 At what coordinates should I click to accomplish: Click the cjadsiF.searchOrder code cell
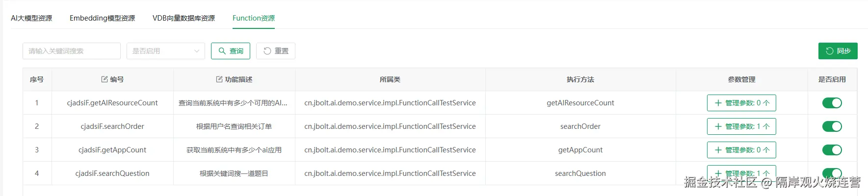[112, 126]
